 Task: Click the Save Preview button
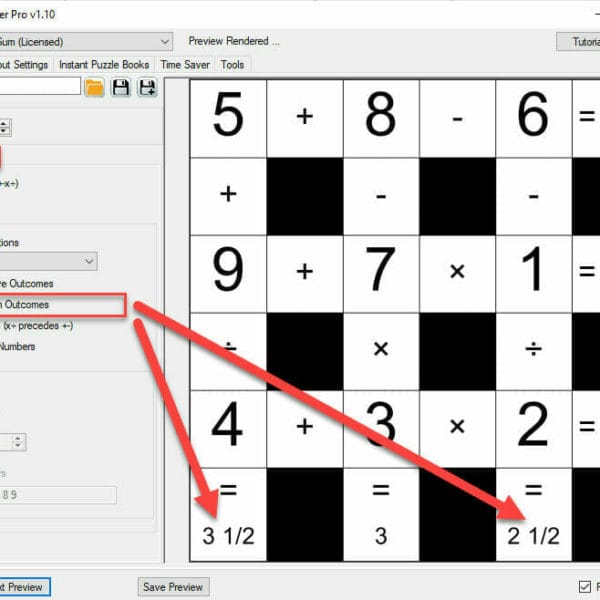pyautogui.click(x=173, y=587)
